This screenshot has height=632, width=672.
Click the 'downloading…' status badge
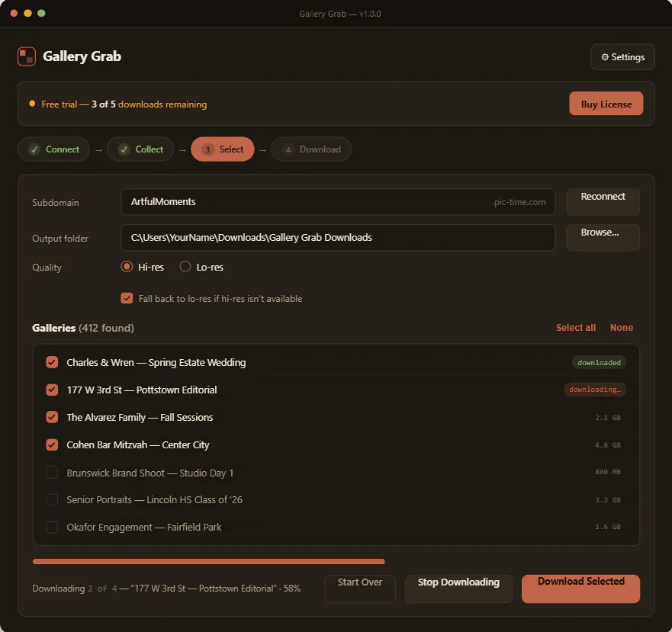click(x=594, y=390)
